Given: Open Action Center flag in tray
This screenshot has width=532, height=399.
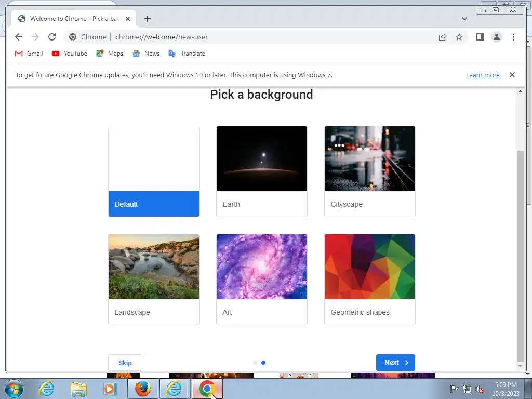Looking at the screenshot, I should (454, 389).
